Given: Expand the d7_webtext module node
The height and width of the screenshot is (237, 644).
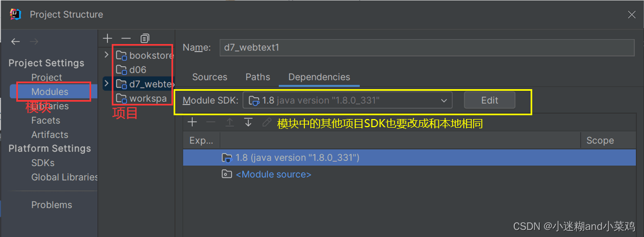Looking at the screenshot, I should (x=106, y=84).
